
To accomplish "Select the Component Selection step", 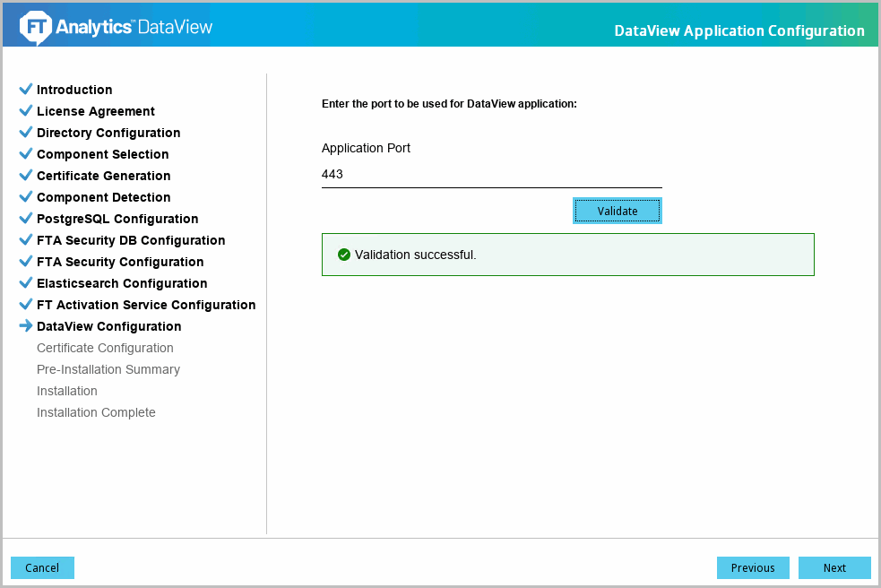I will [x=102, y=154].
